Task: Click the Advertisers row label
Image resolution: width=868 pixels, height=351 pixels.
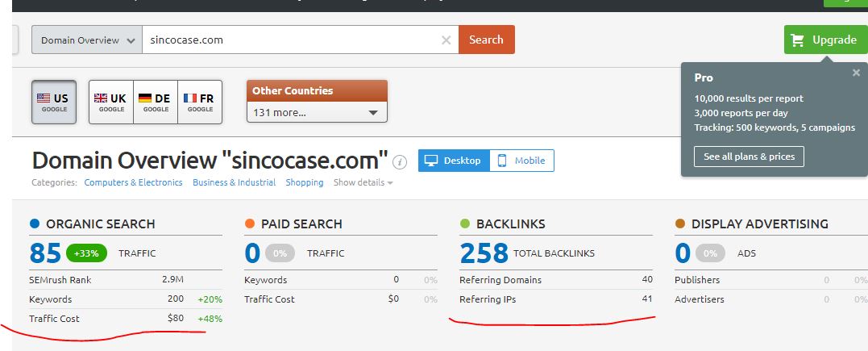Action: pos(700,299)
